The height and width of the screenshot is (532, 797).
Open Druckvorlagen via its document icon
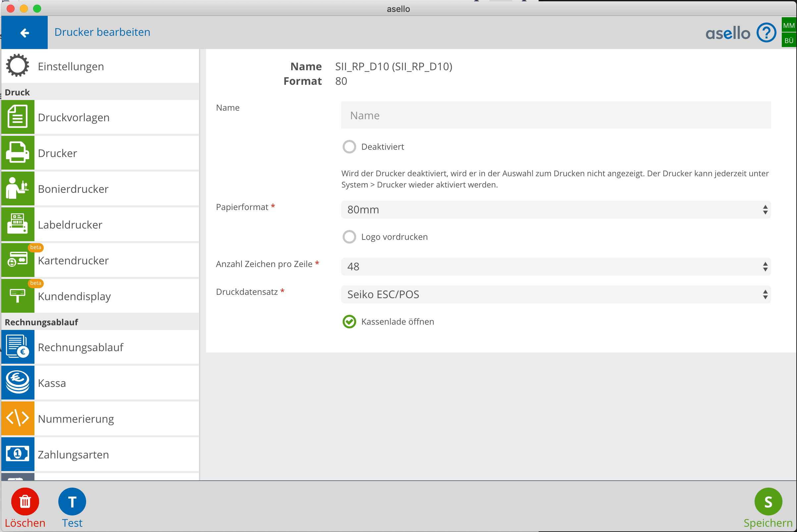[18, 117]
